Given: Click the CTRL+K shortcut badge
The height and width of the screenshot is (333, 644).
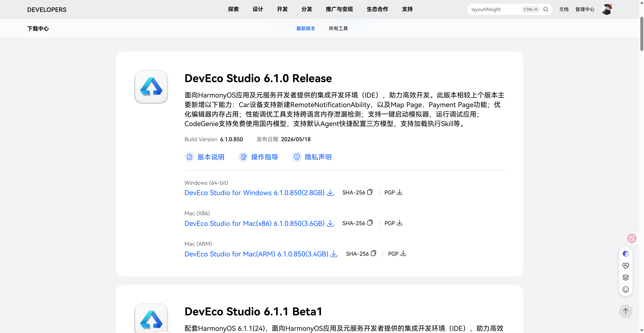Looking at the screenshot, I should coord(530,9).
